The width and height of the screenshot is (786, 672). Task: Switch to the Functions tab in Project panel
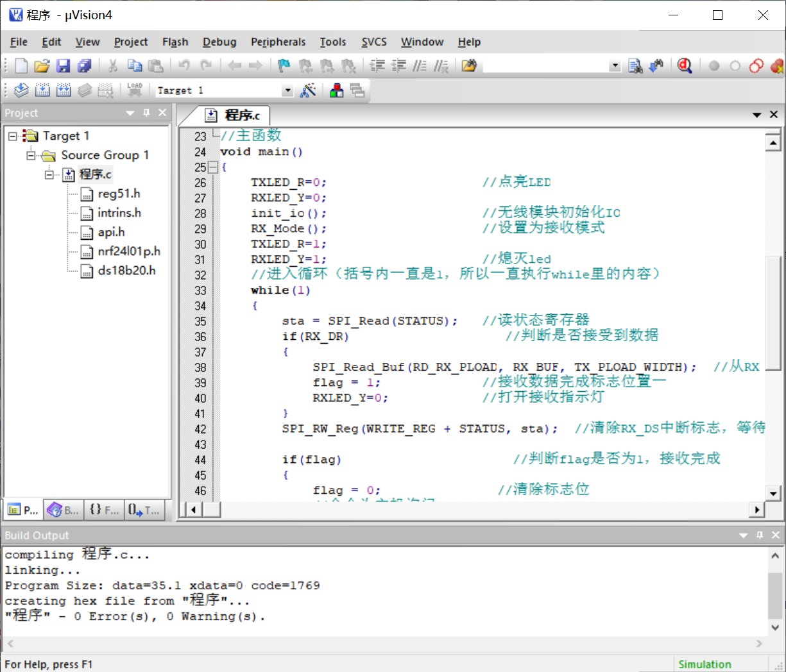(x=104, y=510)
